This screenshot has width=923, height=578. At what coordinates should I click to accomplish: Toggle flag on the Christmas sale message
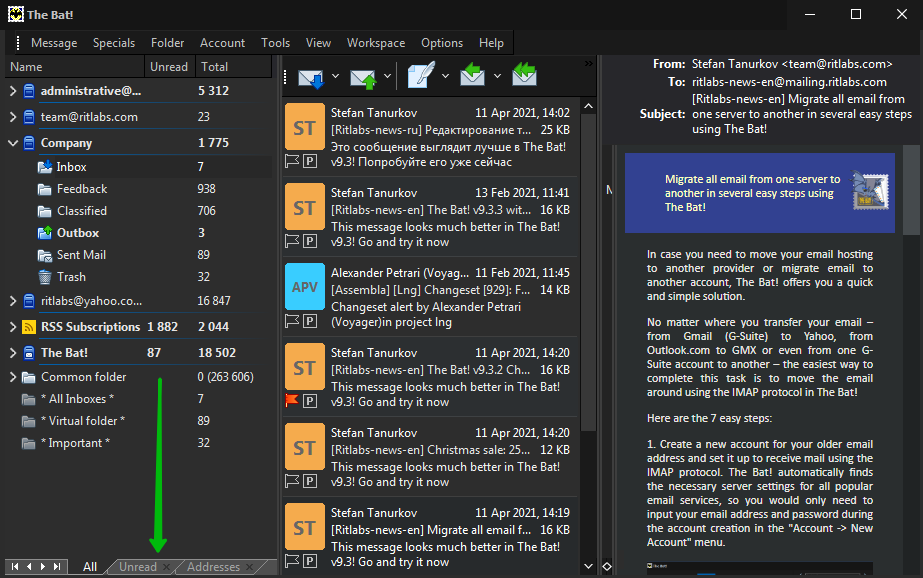point(292,481)
